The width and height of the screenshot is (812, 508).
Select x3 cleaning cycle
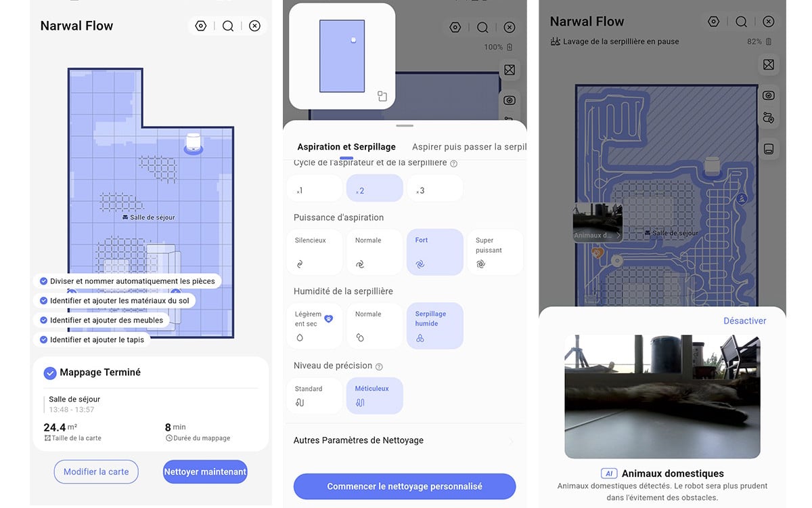pyautogui.click(x=435, y=188)
